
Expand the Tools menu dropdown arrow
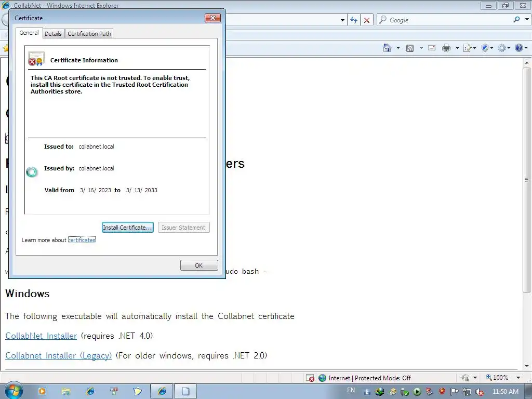pyautogui.click(x=509, y=48)
